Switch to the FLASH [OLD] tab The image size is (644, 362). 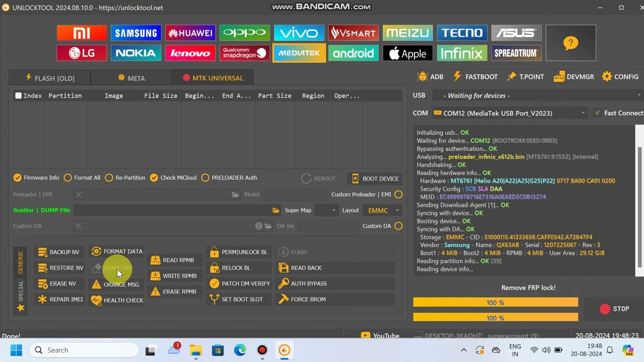[50, 78]
